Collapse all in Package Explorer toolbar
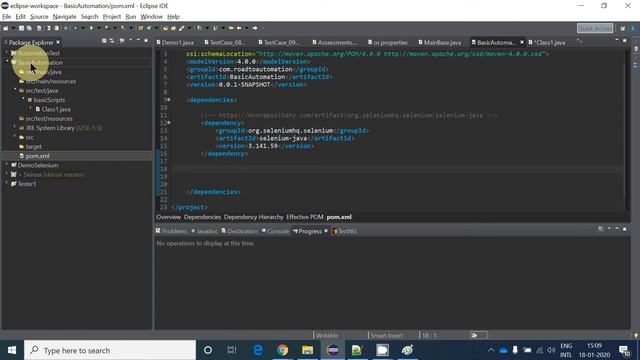The image size is (640, 360). pos(104,41)
